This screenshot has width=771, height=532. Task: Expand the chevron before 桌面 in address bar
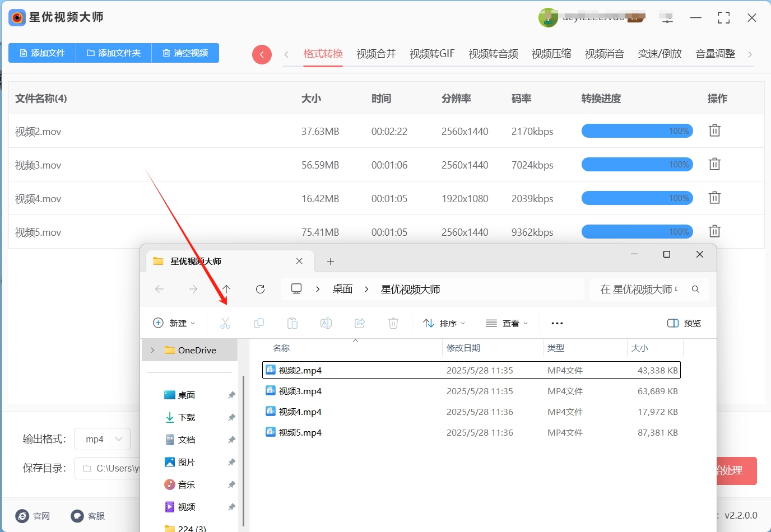318,289
